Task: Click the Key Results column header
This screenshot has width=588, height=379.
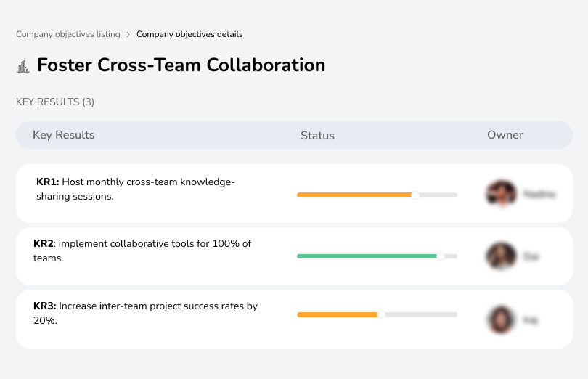Action: (x=64, y=135)
